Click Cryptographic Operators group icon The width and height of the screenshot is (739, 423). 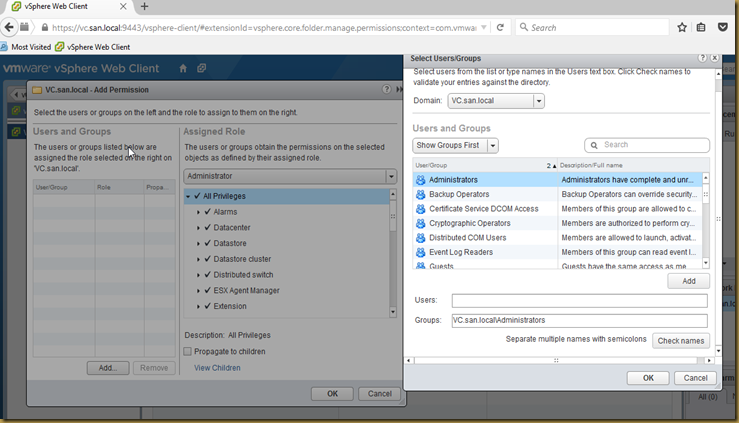point(420,223)
